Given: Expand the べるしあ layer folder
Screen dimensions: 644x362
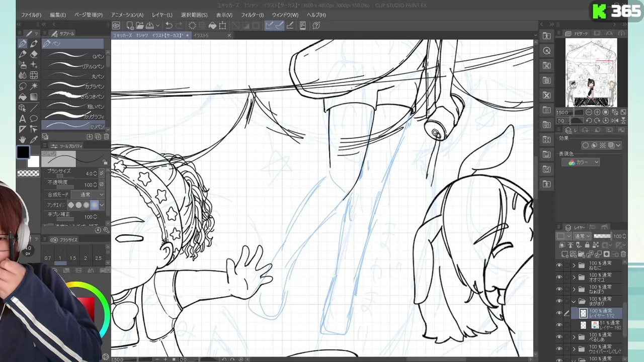Looking at the screenshot, I should coord(574,337).
